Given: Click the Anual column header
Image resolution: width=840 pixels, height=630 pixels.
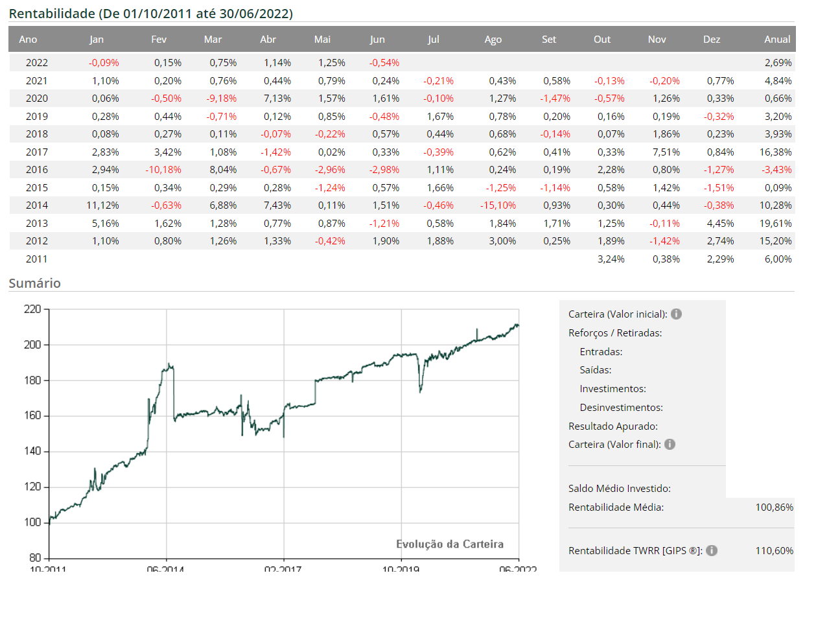Looking at the screenshot, I should pyautogui.click(x=776, y=40).
